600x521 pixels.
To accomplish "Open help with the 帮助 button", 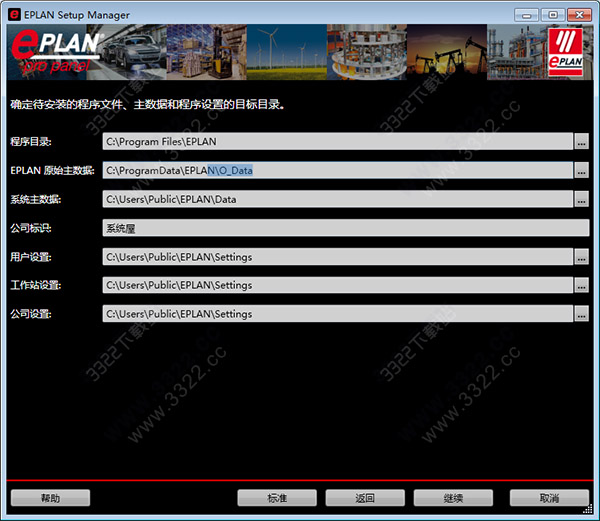I will [x=51, y=498].
